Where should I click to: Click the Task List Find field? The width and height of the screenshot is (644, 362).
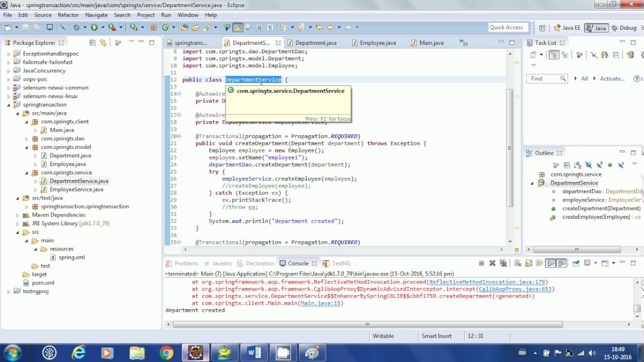click(547, 78)
